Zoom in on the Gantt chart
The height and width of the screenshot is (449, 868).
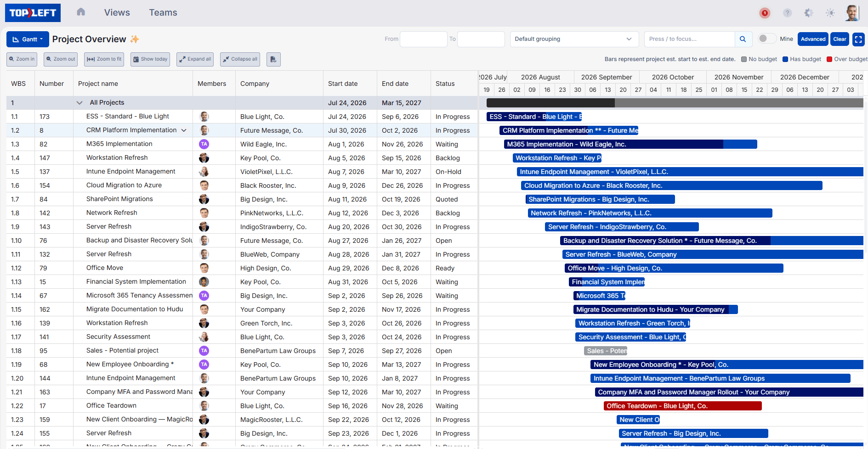(22, 59)
